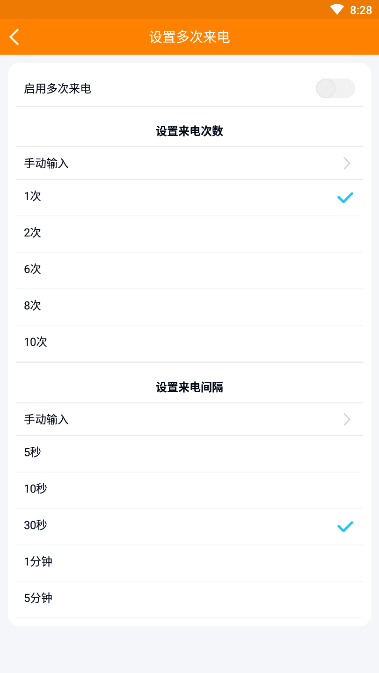Enable the 启用多次来电 switch

335,88
